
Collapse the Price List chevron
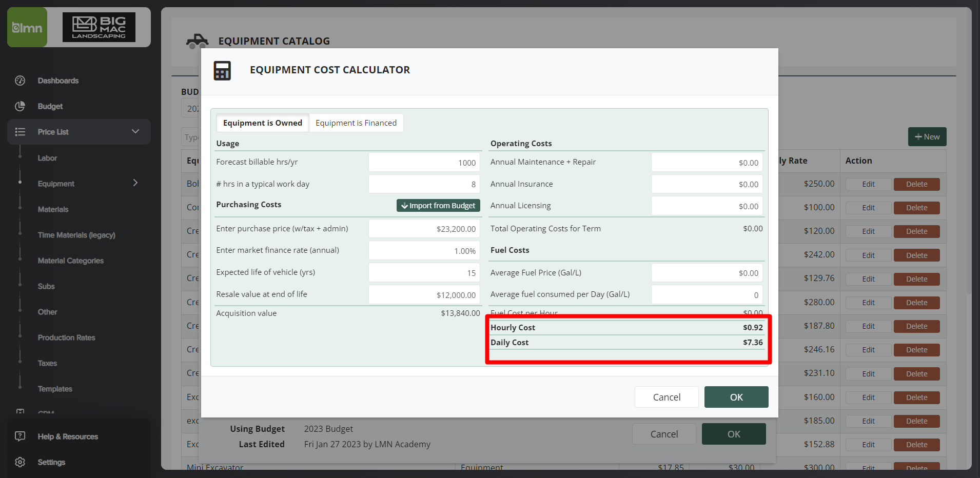[135, 131]
